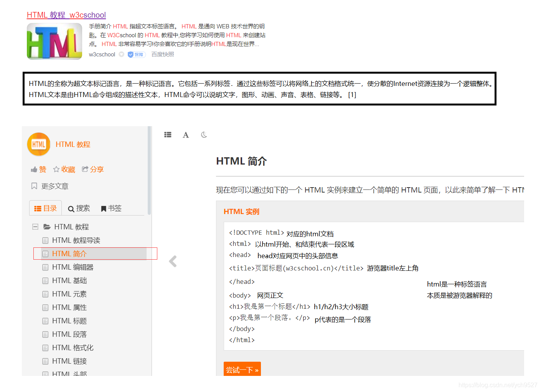The height and width of the screenshot is (392, 541).
Task: Click the HTML 简介 page heading
Action: [241, 161]
